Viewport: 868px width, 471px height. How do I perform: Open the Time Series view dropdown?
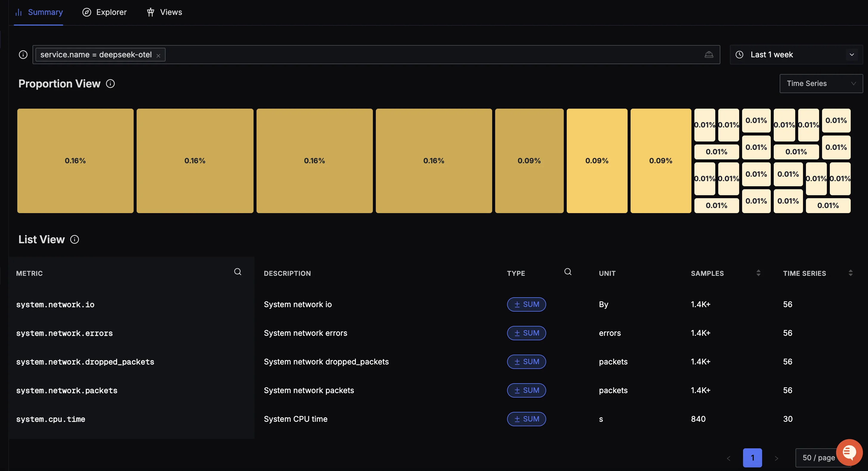[821, 83]
